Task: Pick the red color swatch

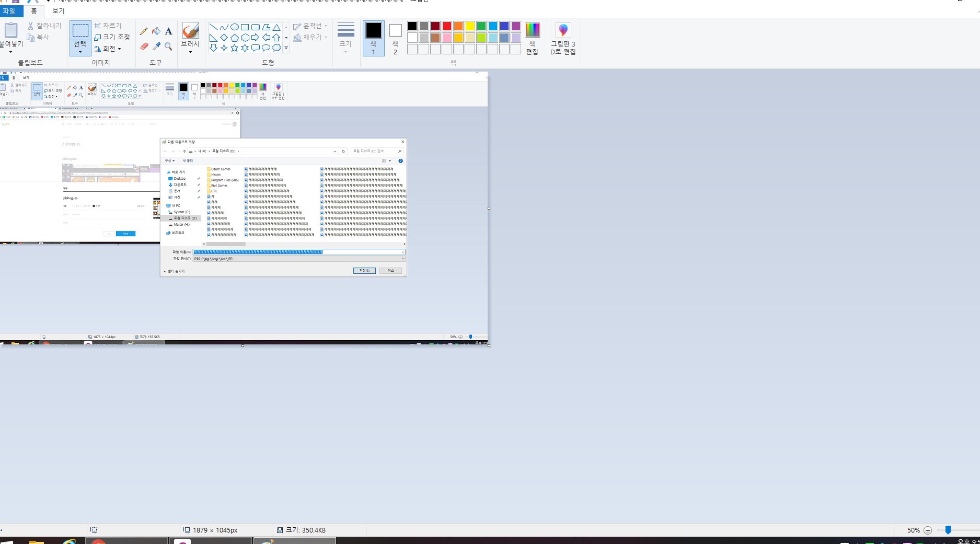Action: 447,26
